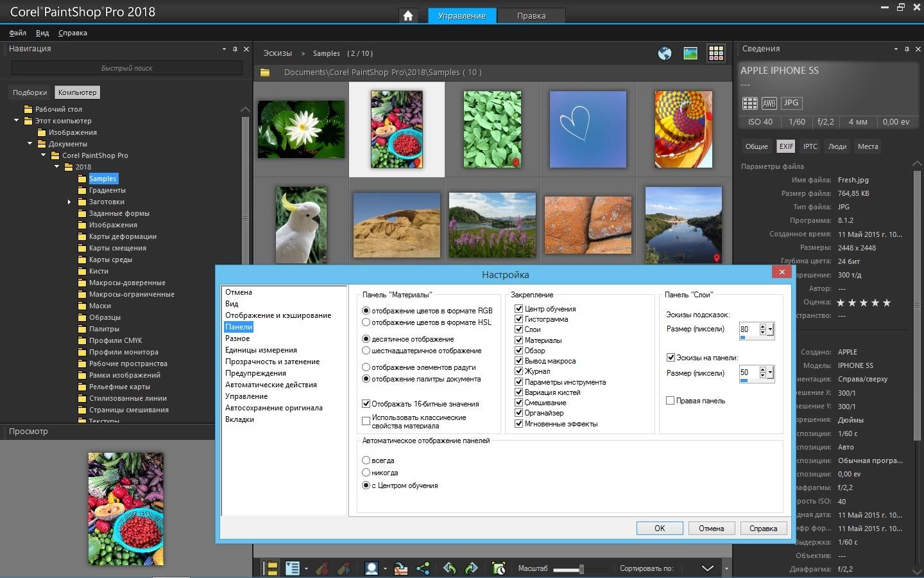Toggle Отображать 16-битные значения checkbox
This screenshot has width=924, height=578.
(x=366, y=404)
